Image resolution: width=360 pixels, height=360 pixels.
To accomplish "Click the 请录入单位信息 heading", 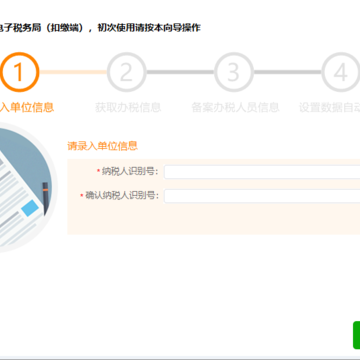I will tap(103, 146).
